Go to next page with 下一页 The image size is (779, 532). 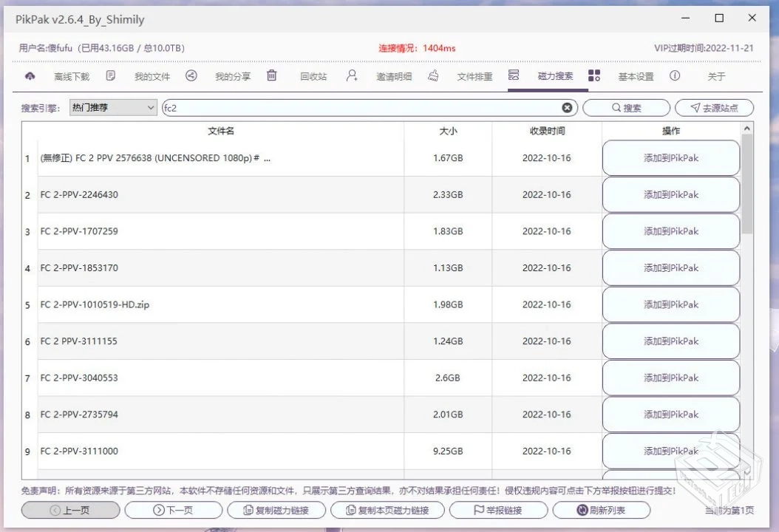173,510
